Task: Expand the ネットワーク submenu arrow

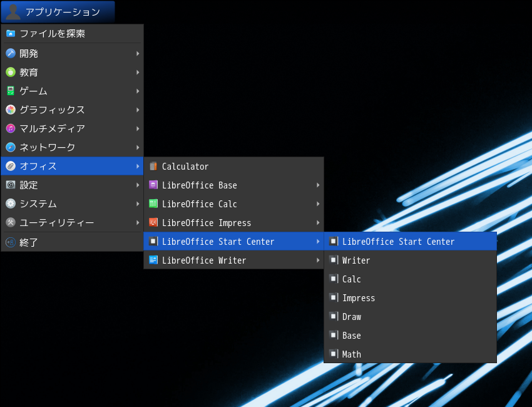Action: (x=138, y=147)
